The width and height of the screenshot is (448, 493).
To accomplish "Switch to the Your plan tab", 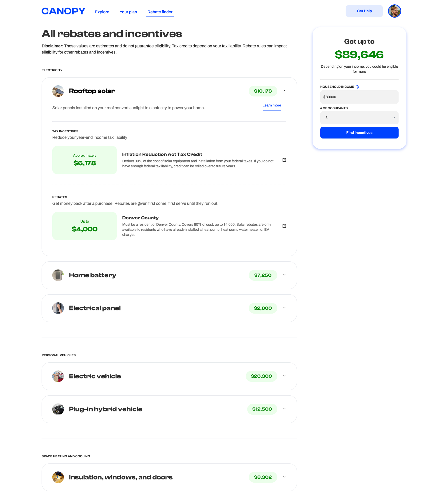I will (128, 12).
